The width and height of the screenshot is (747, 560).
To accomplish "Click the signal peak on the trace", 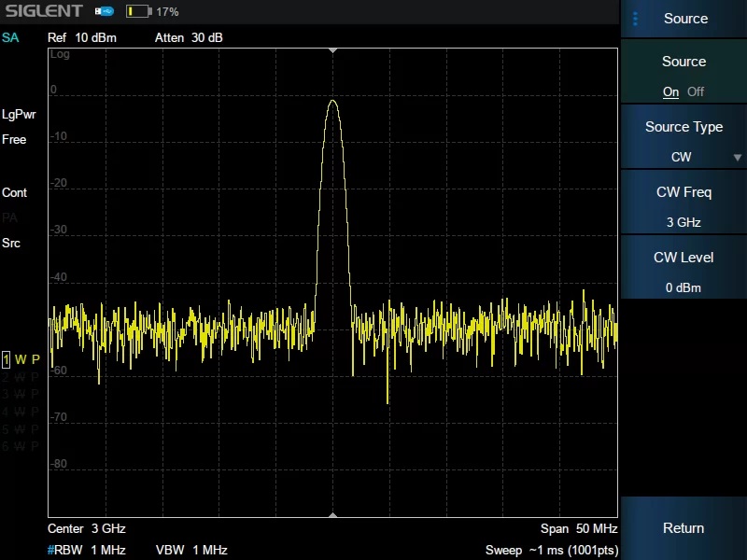I will click(332, 101).
